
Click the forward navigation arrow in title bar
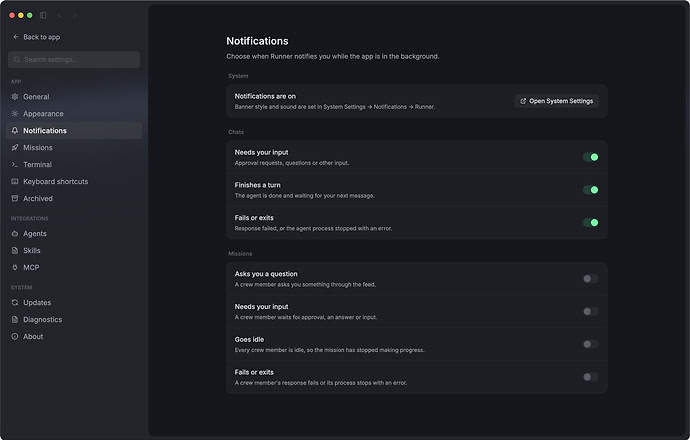(x=75, y=15)
